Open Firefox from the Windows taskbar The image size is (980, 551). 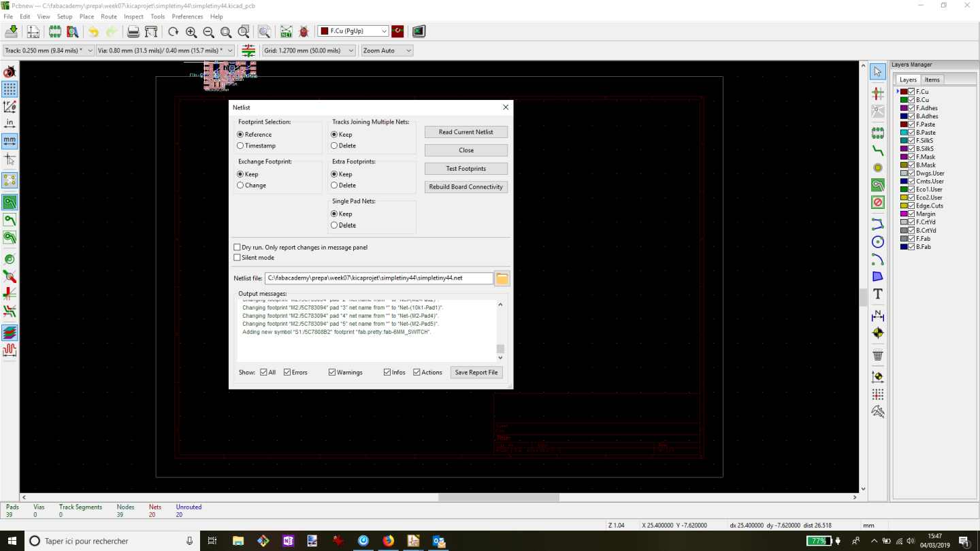coord(388,541)
